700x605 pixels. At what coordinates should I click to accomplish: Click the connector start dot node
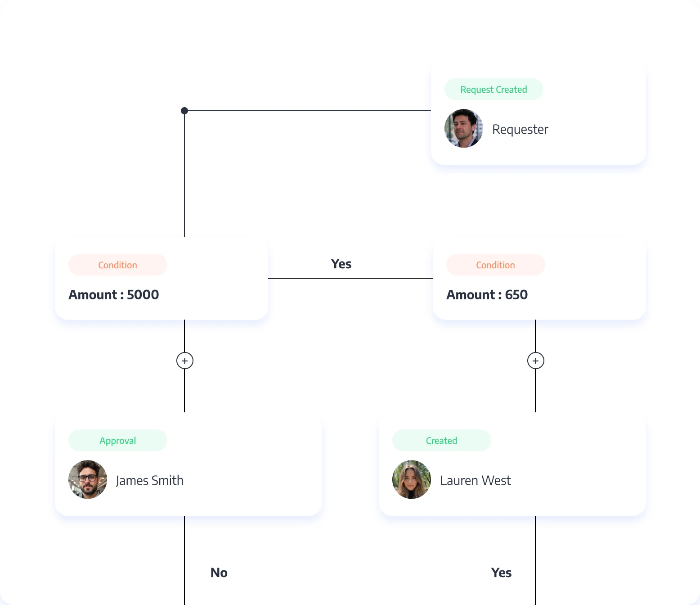pyautogui.click(x=184, y=111)
